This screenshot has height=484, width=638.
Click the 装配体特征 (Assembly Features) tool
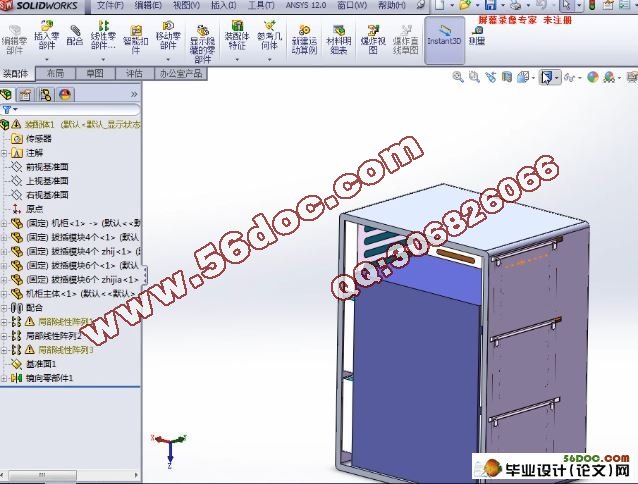(x=237, y=36)
